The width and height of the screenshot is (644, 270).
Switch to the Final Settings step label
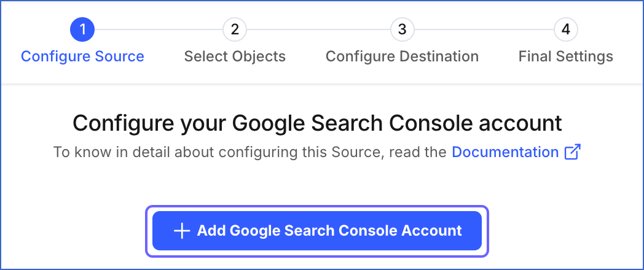[x=565, y=56]
